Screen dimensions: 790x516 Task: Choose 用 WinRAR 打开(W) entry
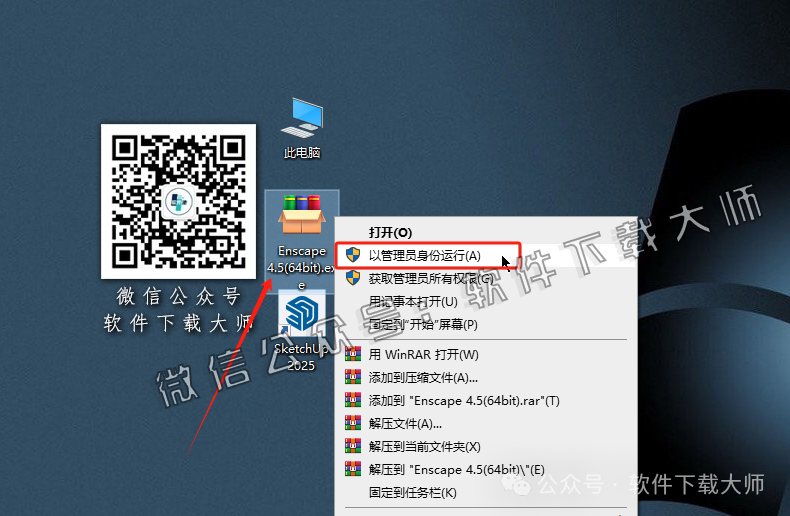click(486, 354)
